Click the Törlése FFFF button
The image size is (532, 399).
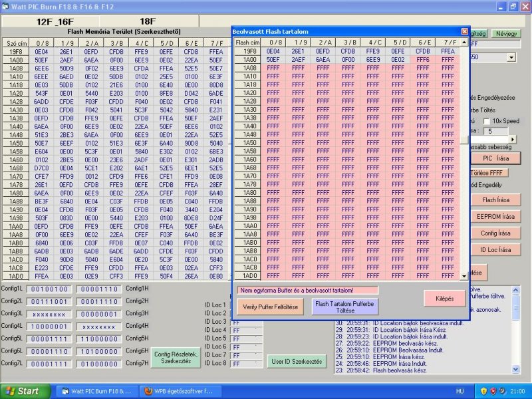[x=489, y=173]
